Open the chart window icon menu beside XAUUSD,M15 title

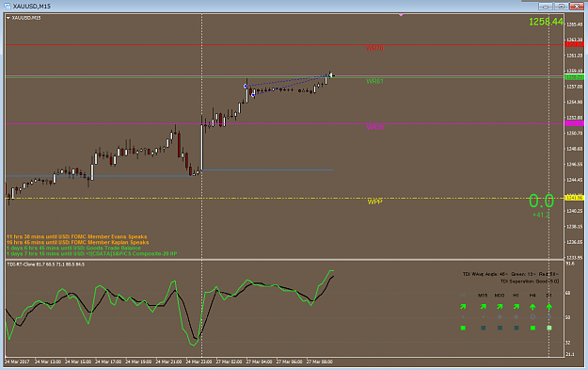click(8, 6)
